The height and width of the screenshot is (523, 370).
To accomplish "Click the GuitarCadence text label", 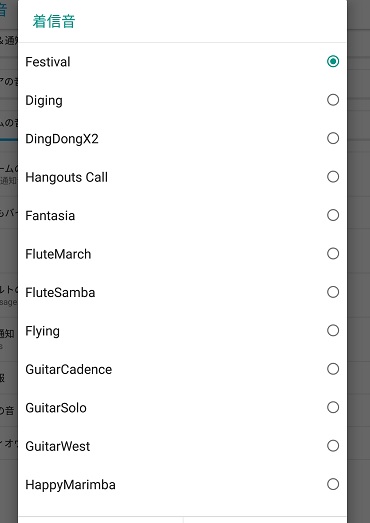I will coord(68,370).
